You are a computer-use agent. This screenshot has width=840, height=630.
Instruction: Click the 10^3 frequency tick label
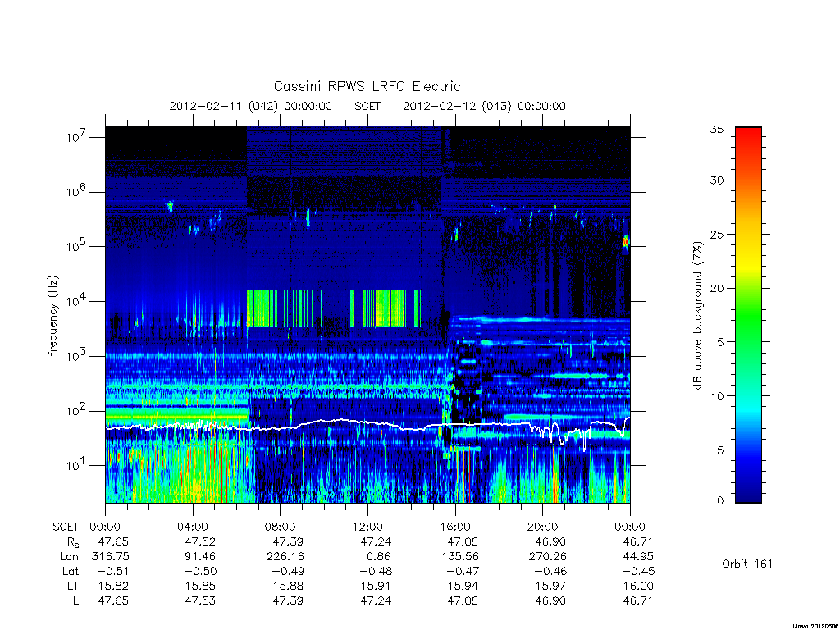[77, 356]
